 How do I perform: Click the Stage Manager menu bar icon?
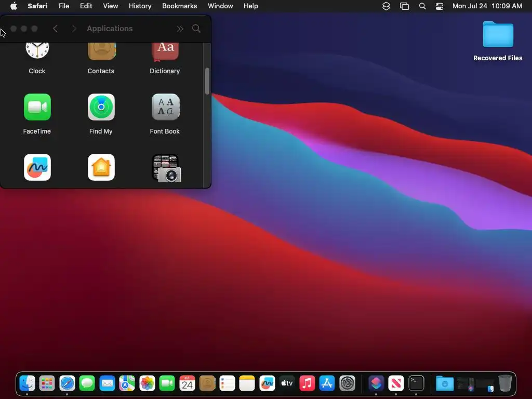pyautogui.click(x=404, y=6)
